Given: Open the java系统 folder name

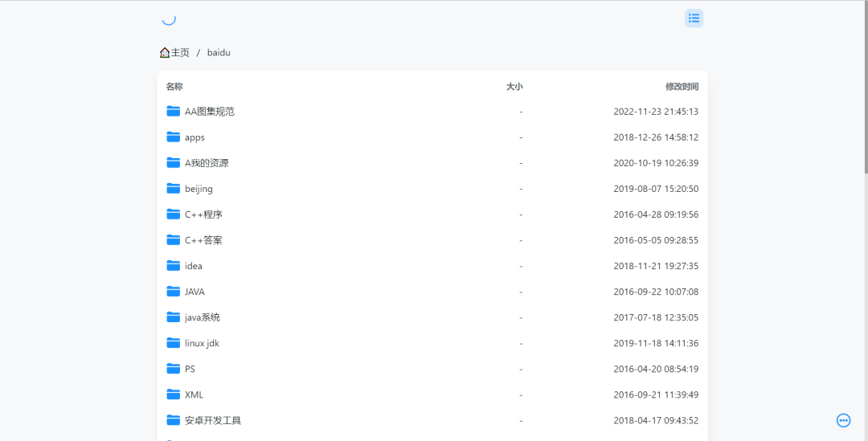Looking at the screenshot, I should click(203, 317).
